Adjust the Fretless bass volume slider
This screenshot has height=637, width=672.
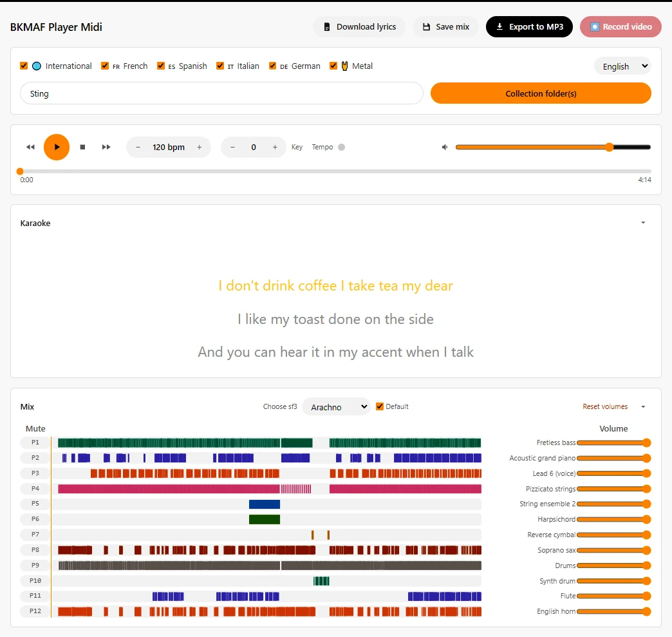click(x=613, y=442)
